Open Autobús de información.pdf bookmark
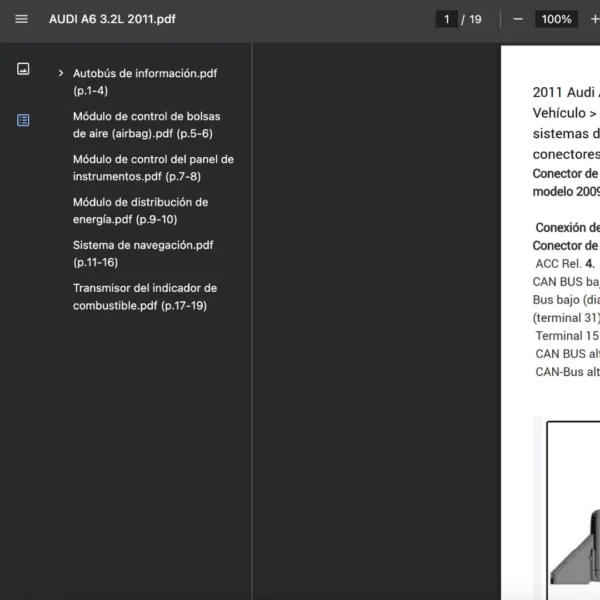Screen dimensions: 600x600 click(x=145, y=82)
